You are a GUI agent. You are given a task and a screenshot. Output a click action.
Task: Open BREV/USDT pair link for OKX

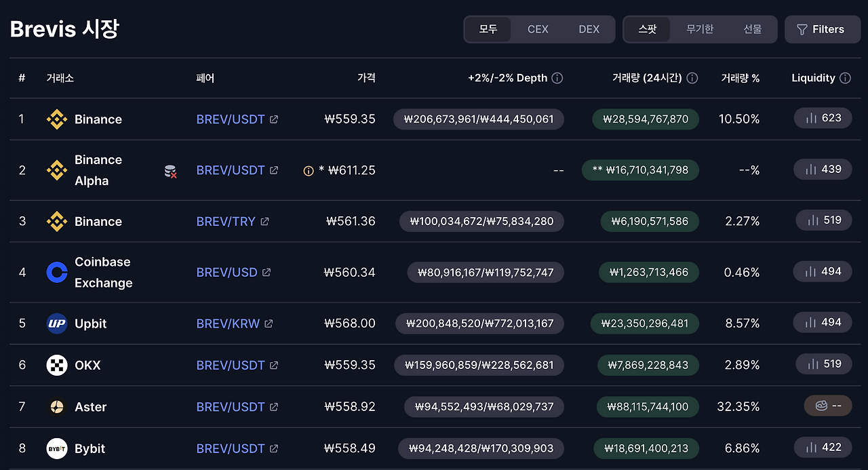tap(237, 365)
